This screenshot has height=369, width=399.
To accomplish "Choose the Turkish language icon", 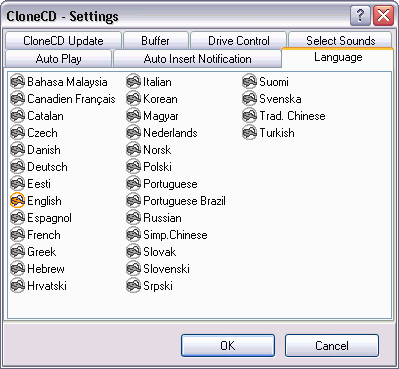I will click(249, 132).
